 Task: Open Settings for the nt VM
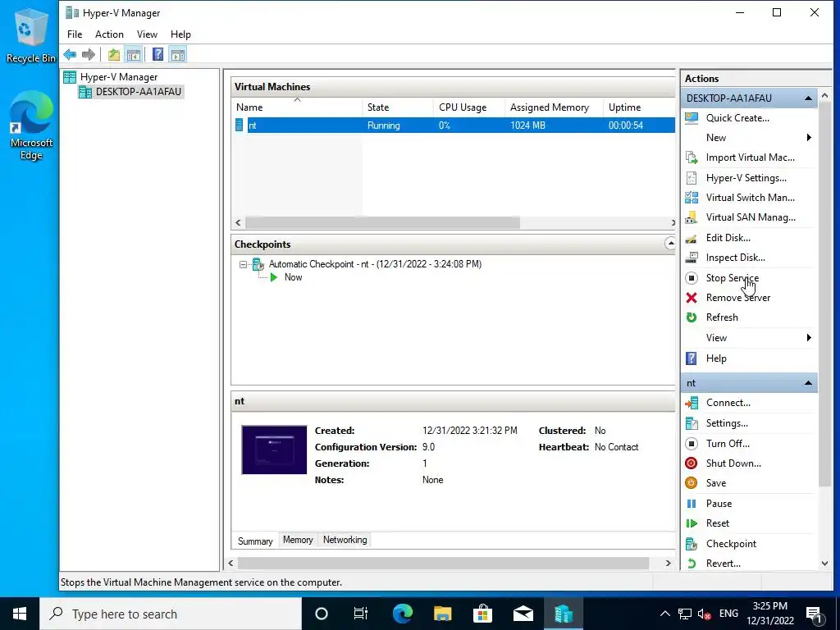tap(727, 423)
